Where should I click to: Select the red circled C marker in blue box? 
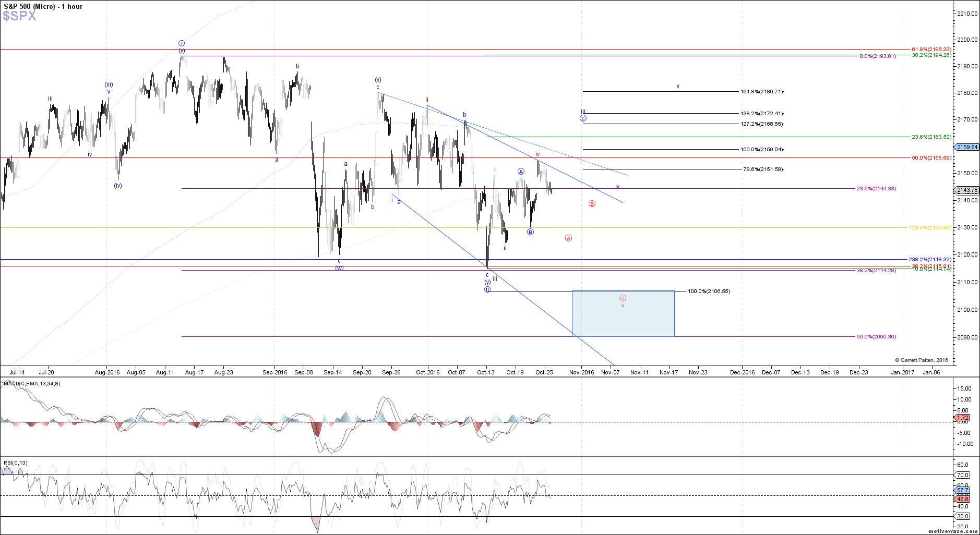click(x=623, y=298)
